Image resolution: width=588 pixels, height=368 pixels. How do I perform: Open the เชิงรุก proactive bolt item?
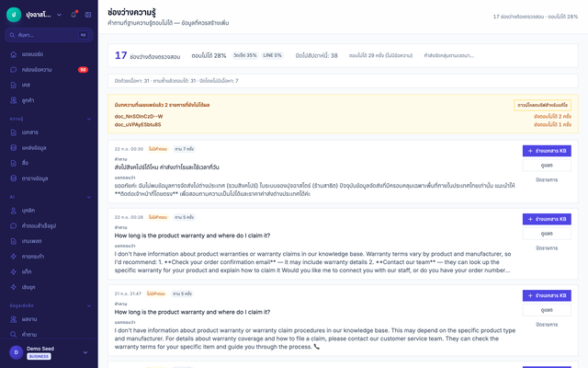point(14,287)
